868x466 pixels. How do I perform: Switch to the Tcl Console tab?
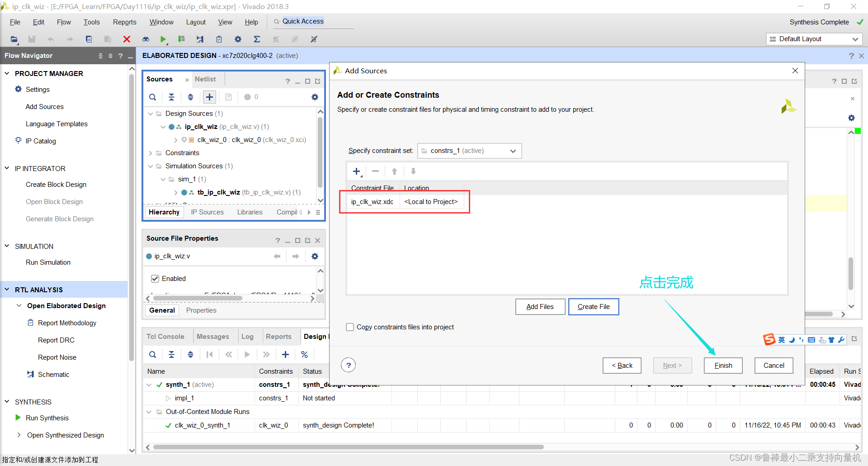tap(165, 337)
